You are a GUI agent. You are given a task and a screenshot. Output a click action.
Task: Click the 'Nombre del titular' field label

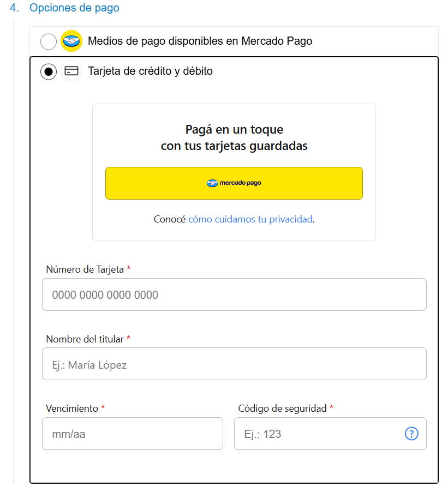[85, 339]
